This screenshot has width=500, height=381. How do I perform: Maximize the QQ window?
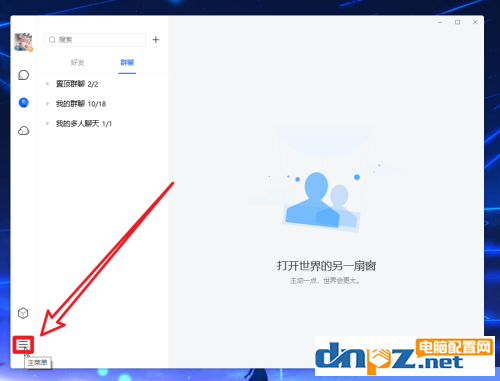click(457, 22)
